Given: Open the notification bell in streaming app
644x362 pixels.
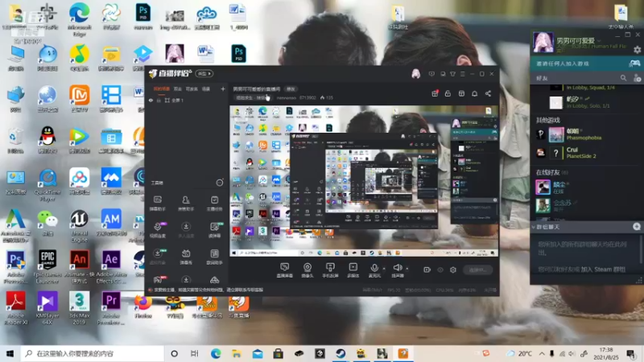Looking at the screenshot, I should (474, 93).
